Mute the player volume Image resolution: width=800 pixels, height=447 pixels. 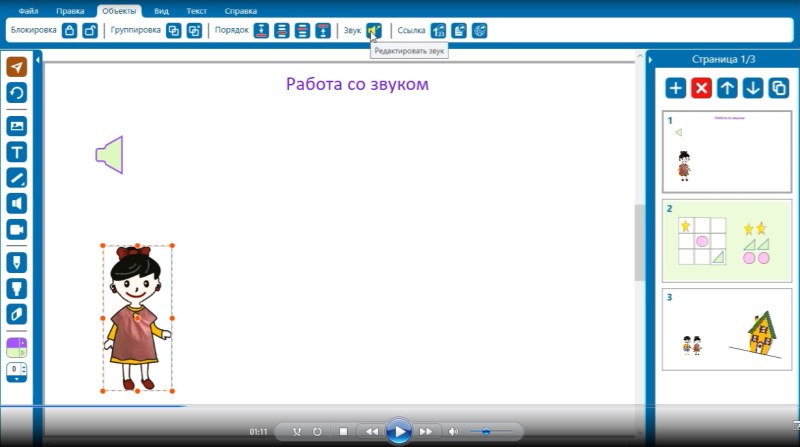point(453,432)
